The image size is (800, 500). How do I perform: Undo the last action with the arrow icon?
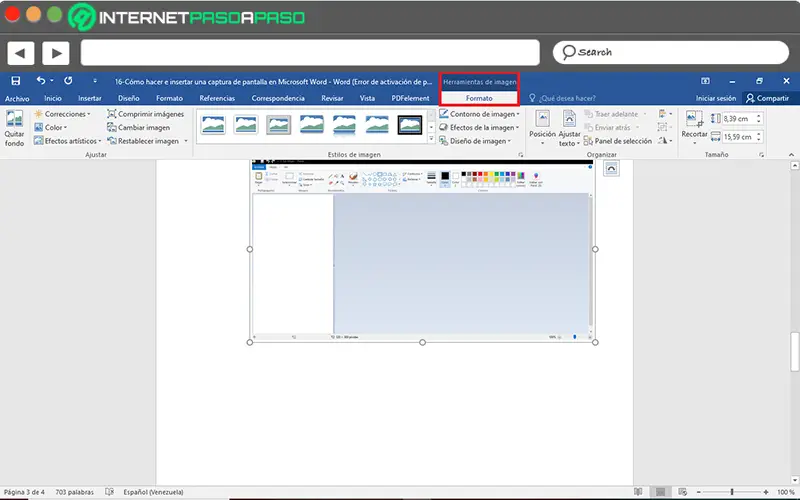point(41,81)
